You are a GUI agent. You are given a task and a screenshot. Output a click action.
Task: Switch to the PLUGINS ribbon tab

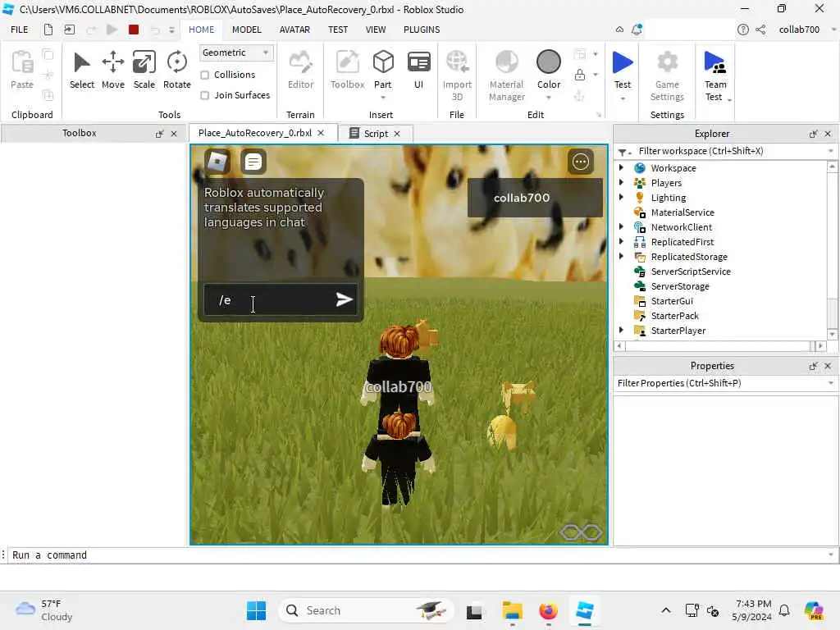(x=422, y=30)
